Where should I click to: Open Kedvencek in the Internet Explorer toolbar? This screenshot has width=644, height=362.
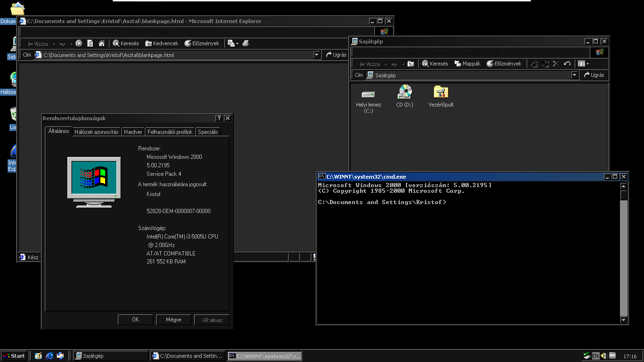click(x=162, y=43)
